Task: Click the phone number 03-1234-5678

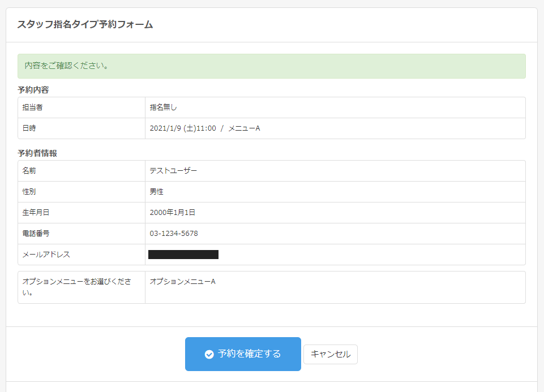Action: 174,234
